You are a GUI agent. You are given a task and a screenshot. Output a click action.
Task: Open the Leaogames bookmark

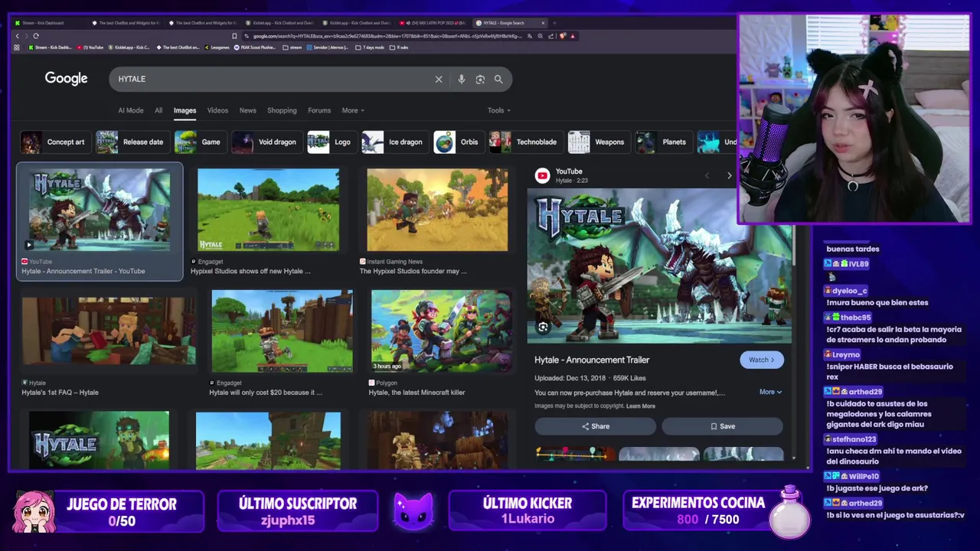click(x=217, y=47)
